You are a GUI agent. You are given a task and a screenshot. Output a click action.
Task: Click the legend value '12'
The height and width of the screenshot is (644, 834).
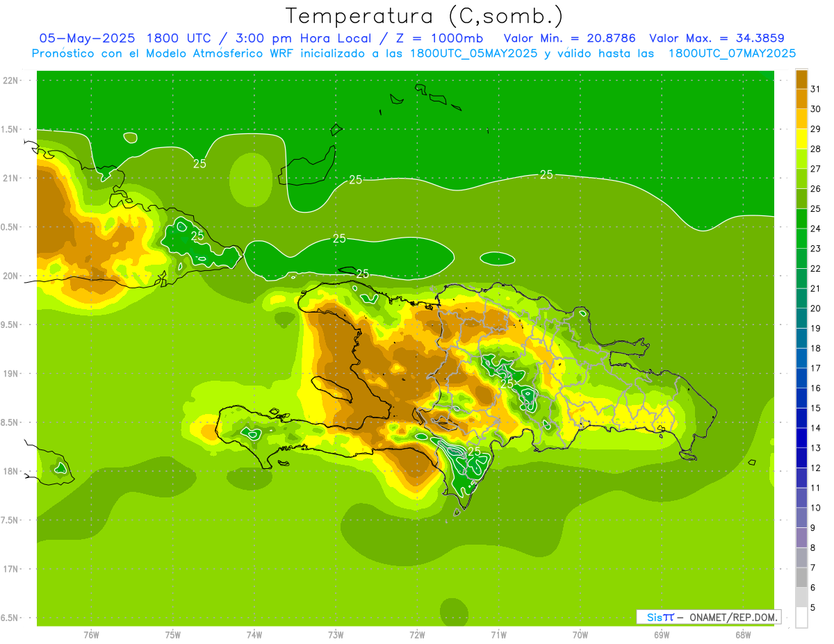816,468
